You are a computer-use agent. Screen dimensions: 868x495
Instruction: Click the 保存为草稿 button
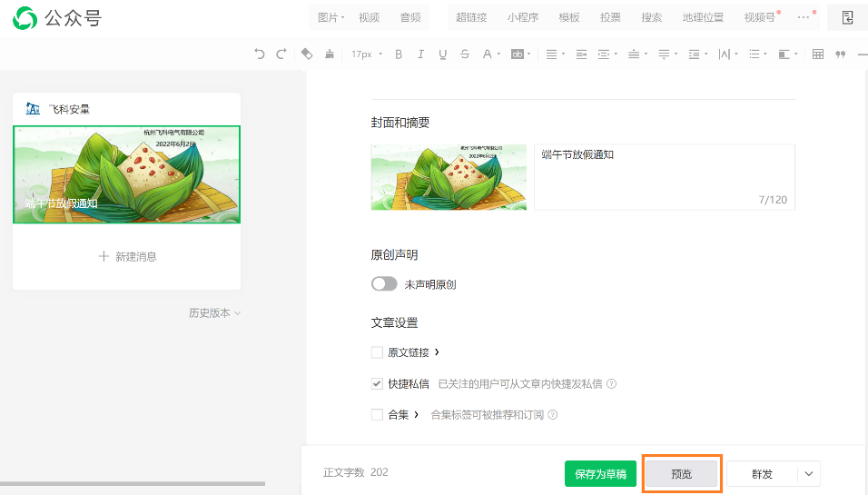(600, 474)
